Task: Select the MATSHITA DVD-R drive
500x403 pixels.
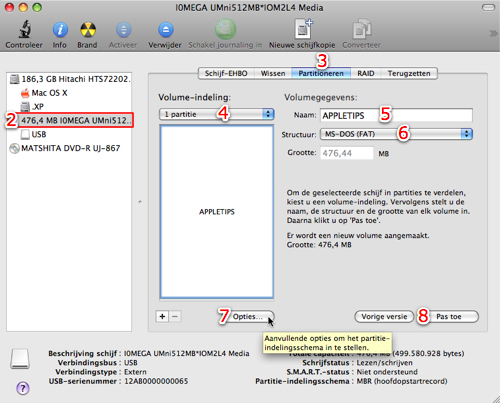Action: (65, 148)
